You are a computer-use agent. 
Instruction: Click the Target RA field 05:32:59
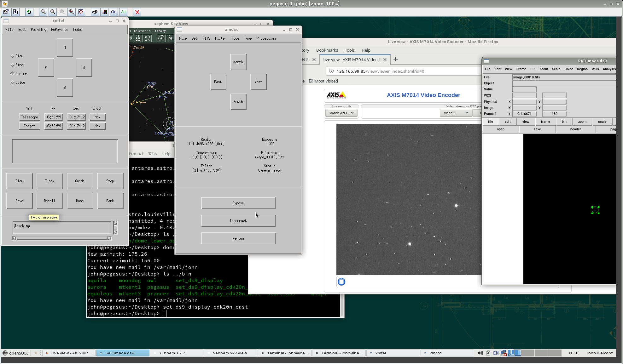pyautogui.click(x=53, y=126)
